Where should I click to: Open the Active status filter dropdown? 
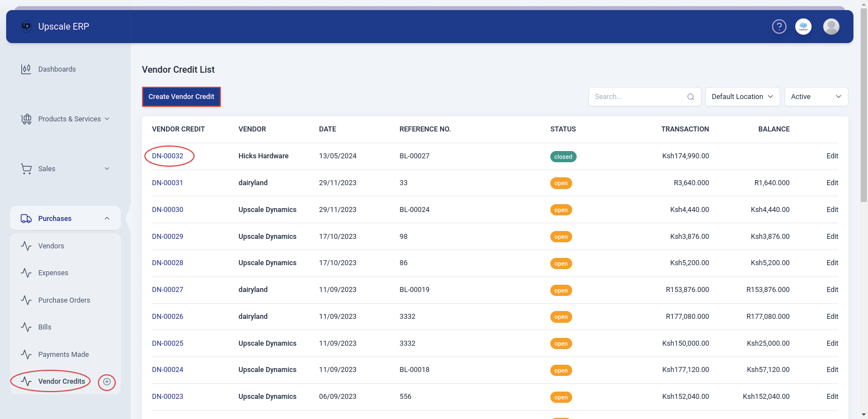click(x=816, y=97)
